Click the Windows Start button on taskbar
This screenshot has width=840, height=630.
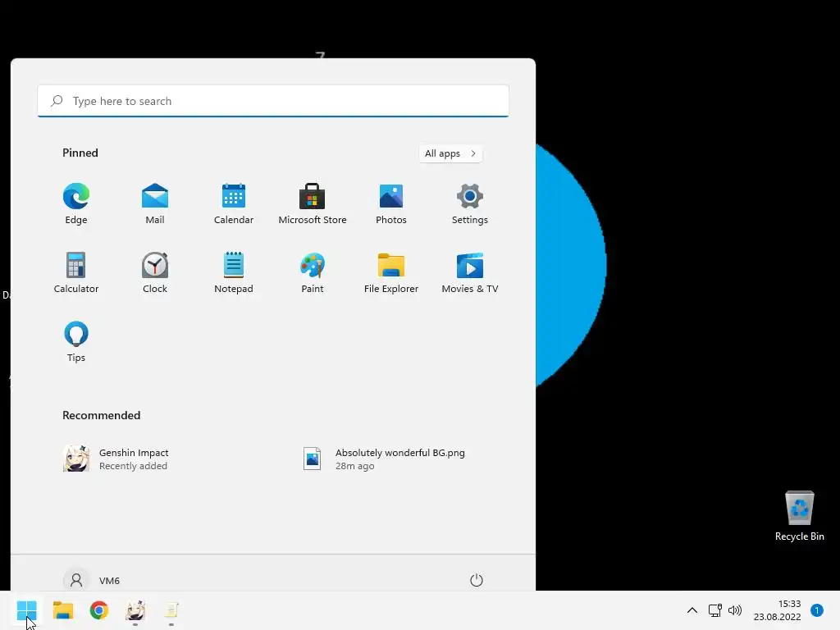[x=27, y=610]
